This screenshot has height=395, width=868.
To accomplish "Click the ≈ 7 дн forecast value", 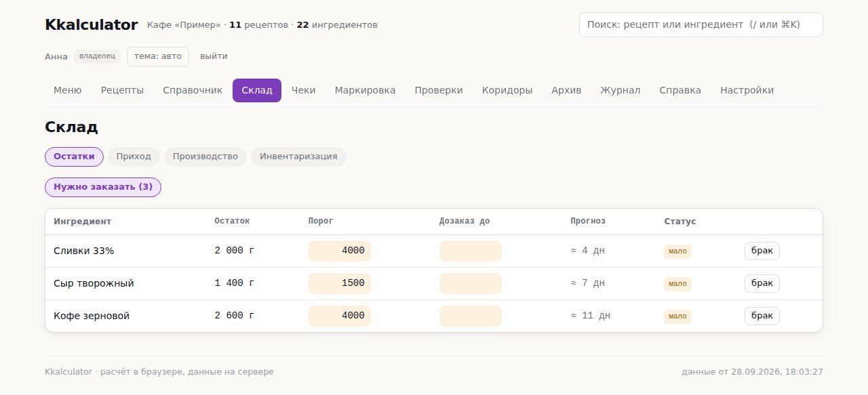I will pyautogui.click(x=588, y=283).
